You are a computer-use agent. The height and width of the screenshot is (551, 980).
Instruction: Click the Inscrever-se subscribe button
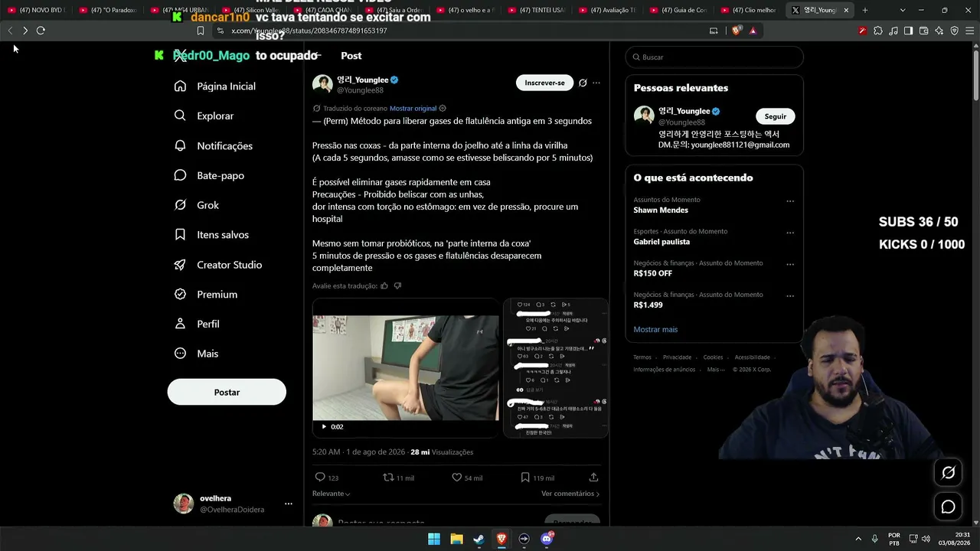coord(544,83)
